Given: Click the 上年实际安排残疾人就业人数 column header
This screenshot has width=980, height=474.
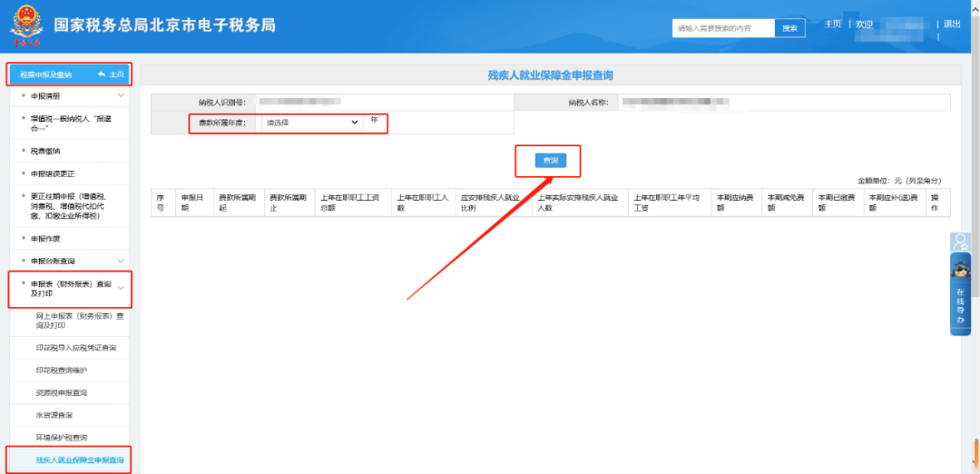Looking at the screenshot, I should coord(578,202).
